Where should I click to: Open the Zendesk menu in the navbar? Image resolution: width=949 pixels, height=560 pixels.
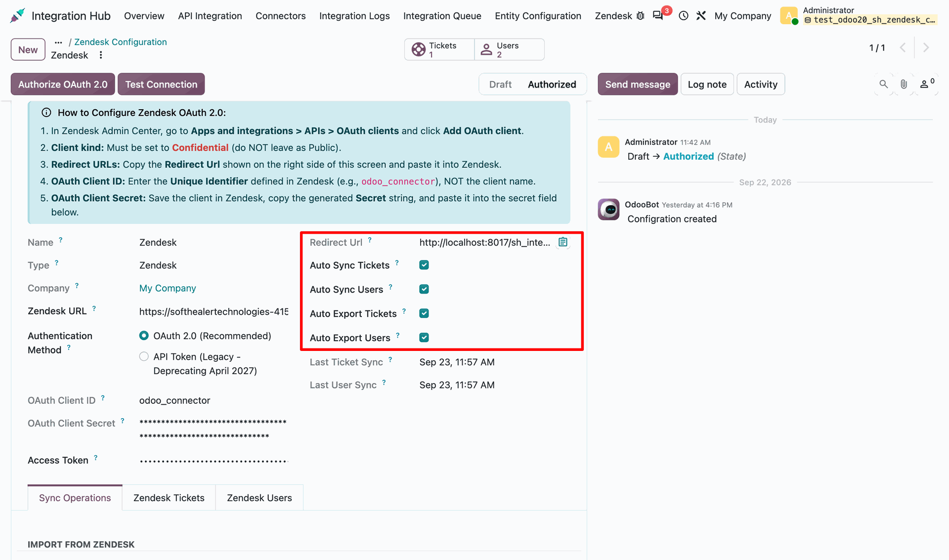pos(613,16)
